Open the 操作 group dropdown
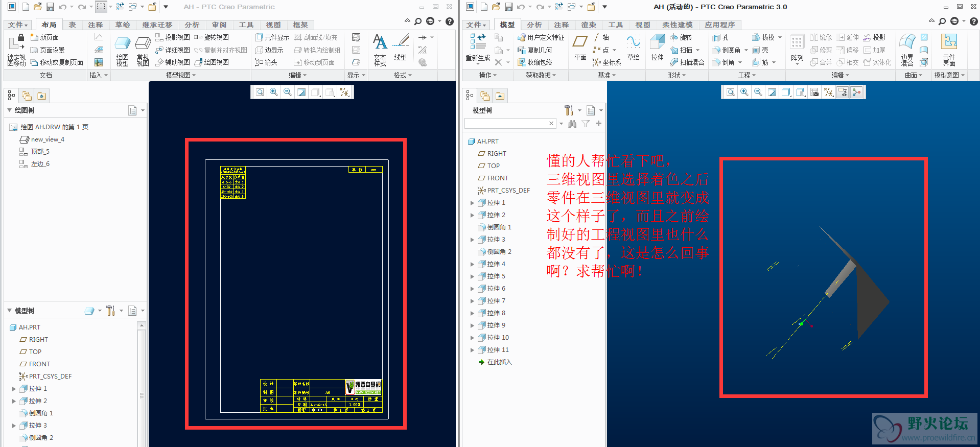This screenshot has width=980, height=447. (487, 75)
